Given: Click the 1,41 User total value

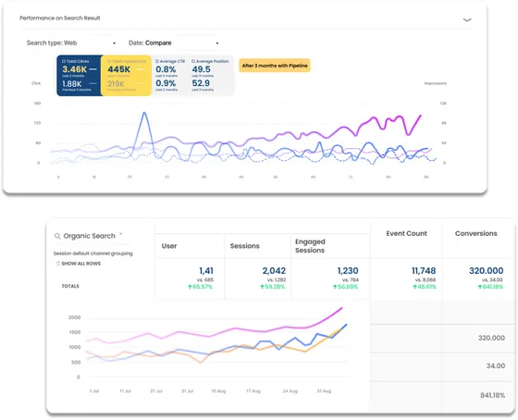Looking at the screenshot, I should coord(206,271).
